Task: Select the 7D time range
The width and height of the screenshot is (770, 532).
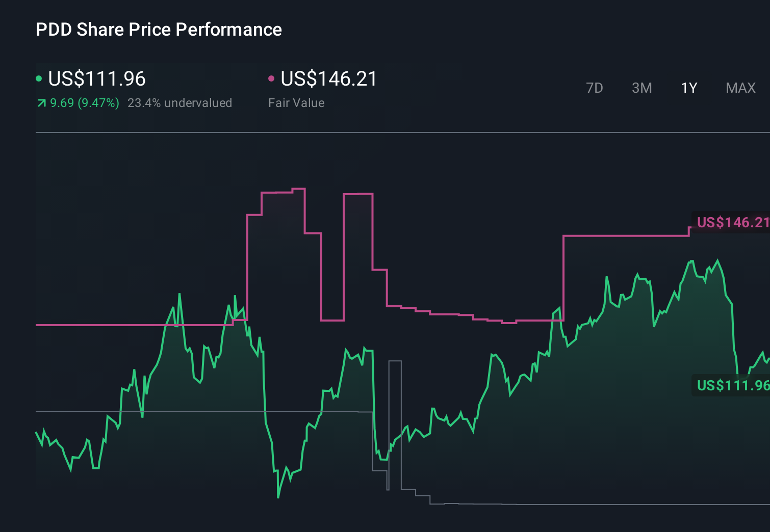Action: point(595,88)
